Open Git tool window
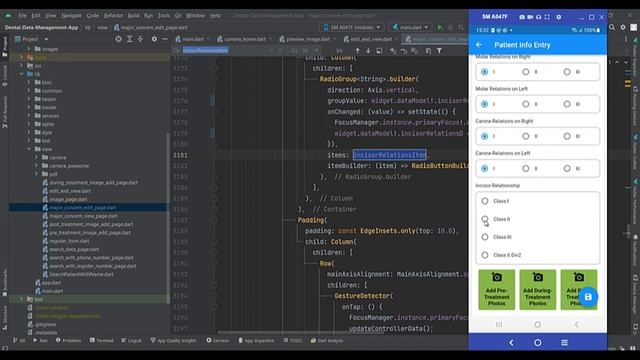The height and width of the screenshot is (360, 640). [x=19, y=340]
